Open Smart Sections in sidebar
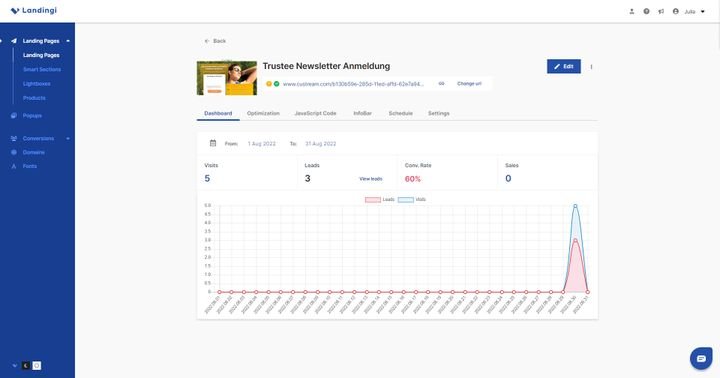The image size is (720, 378). tap(42, 69)
